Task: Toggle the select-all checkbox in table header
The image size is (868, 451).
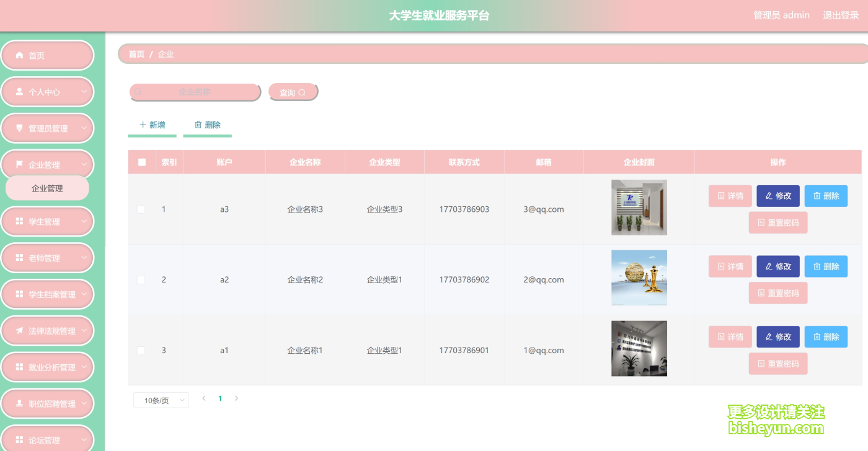Action: pos(141,162)
